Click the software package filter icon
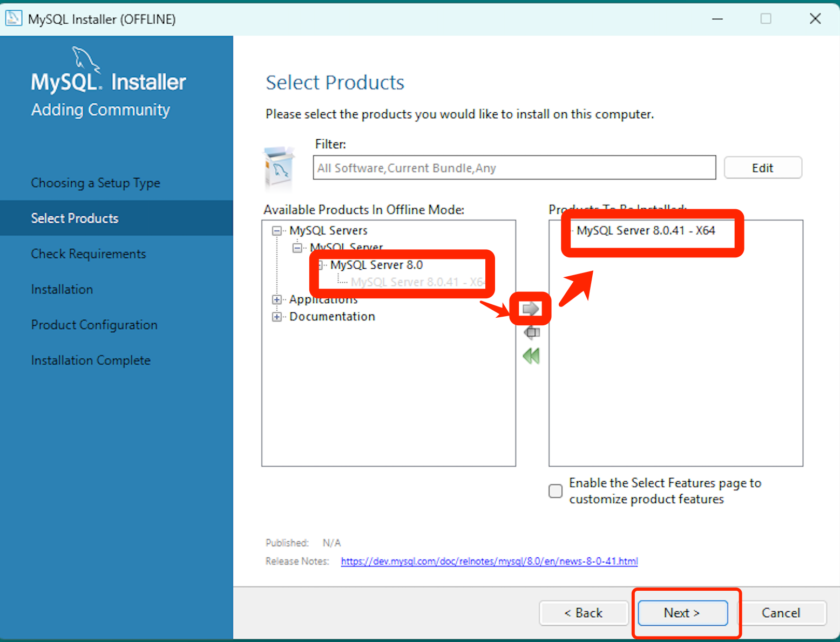 (x=279, y=168)
